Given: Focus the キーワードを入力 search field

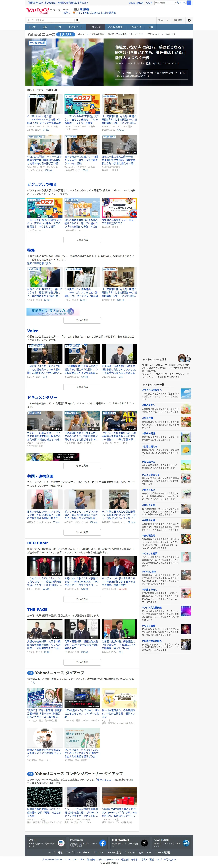Looking at the screenshot, I should coord(51,20).
